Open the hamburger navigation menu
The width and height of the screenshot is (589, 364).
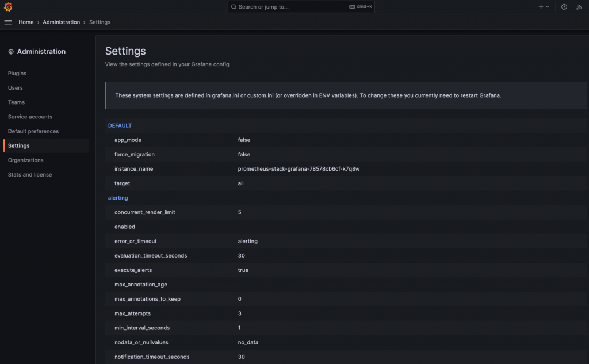pyautogui.click(x=8, y=22)
